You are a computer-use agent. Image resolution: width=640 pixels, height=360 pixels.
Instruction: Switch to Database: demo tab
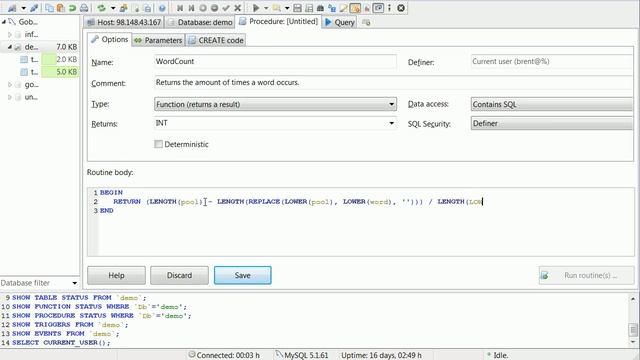pos(200,22)
